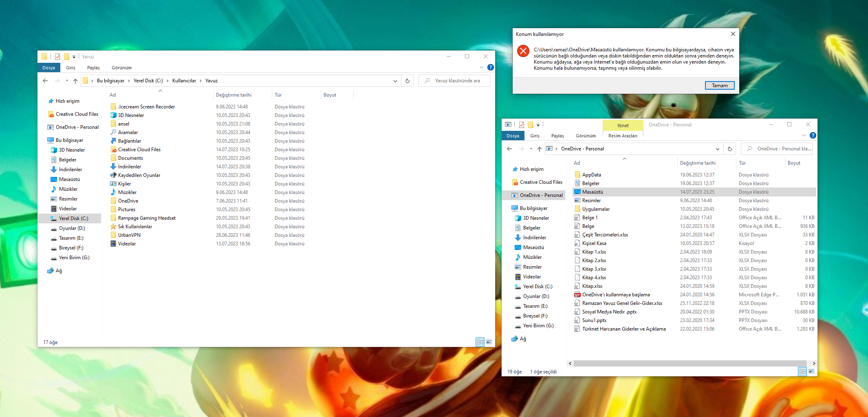The width and height of the screenshot is (868, 417).
Task: Select Kişiler folder icon
Action: click(x=113, y=183)
